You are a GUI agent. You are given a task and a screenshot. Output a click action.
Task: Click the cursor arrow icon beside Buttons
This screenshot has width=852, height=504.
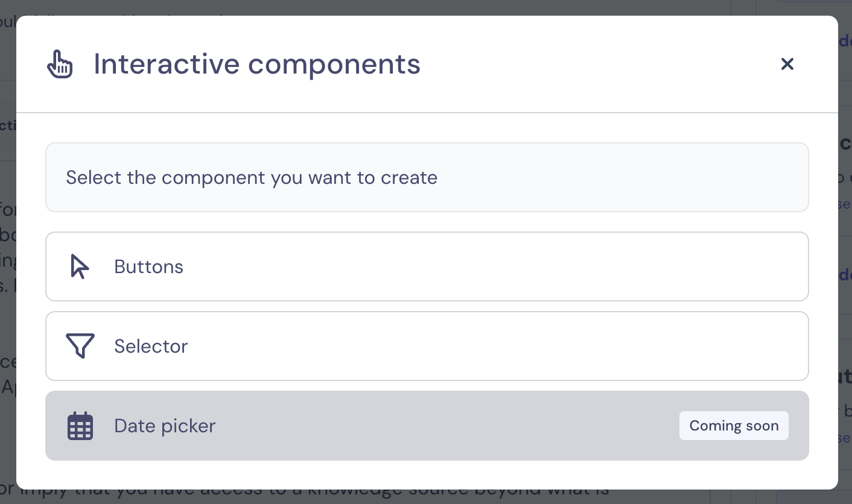[x=80, y=266]
